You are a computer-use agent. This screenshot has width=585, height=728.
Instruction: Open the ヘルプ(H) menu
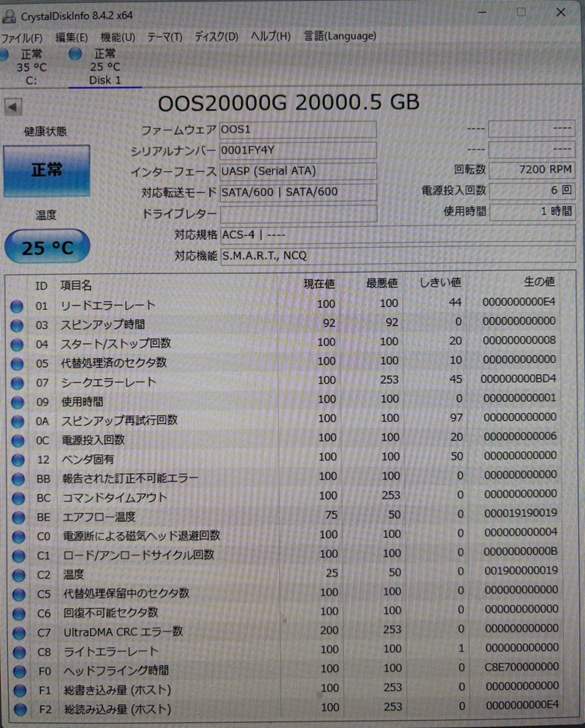click(x=271, y=36)
